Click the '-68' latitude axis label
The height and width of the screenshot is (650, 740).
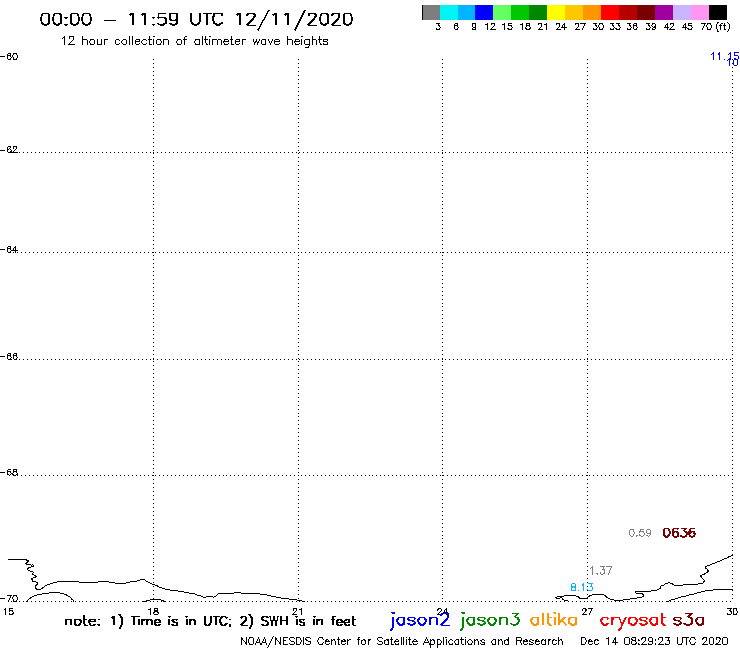pos(9,473)
